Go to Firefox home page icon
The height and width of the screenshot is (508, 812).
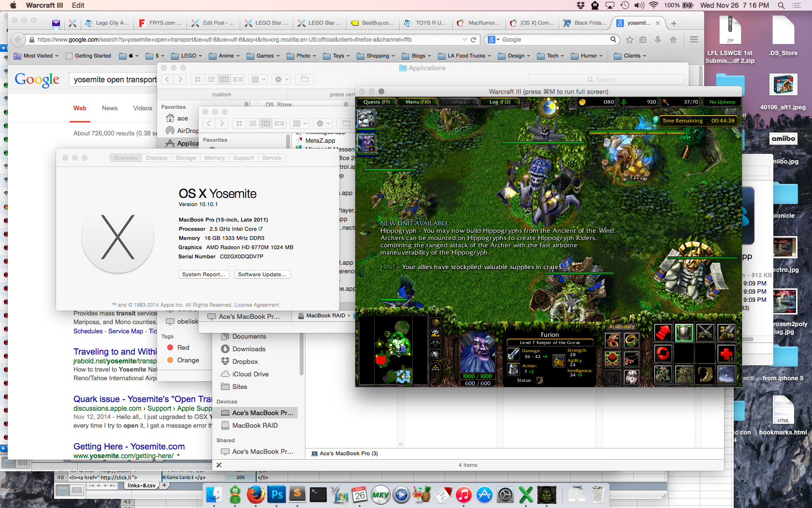[673, 40]
